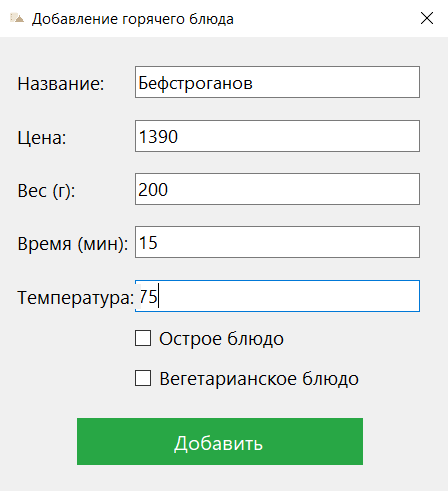Click the Острое блюдо label text
Screen dimensions: 448x491
tap(221, 339)
